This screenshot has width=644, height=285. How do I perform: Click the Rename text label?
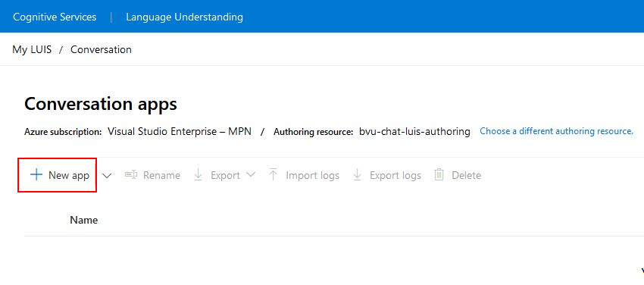tap(162, 175)
